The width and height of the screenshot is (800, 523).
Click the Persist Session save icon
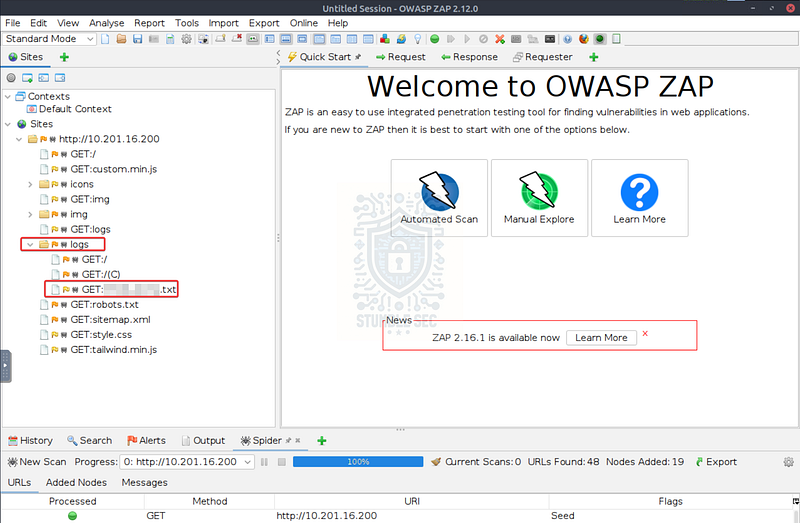coord(138,39)
